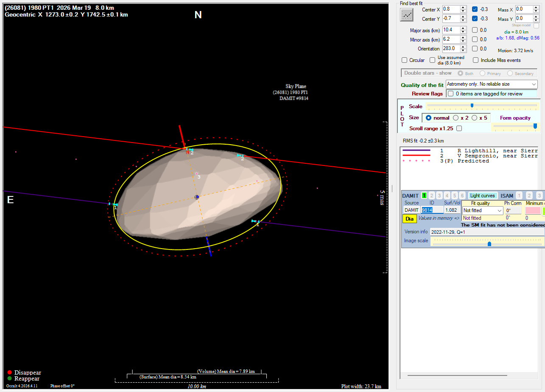Click the DAMIT source button
This screenshot has width=545, height=392.
point(411,210)
